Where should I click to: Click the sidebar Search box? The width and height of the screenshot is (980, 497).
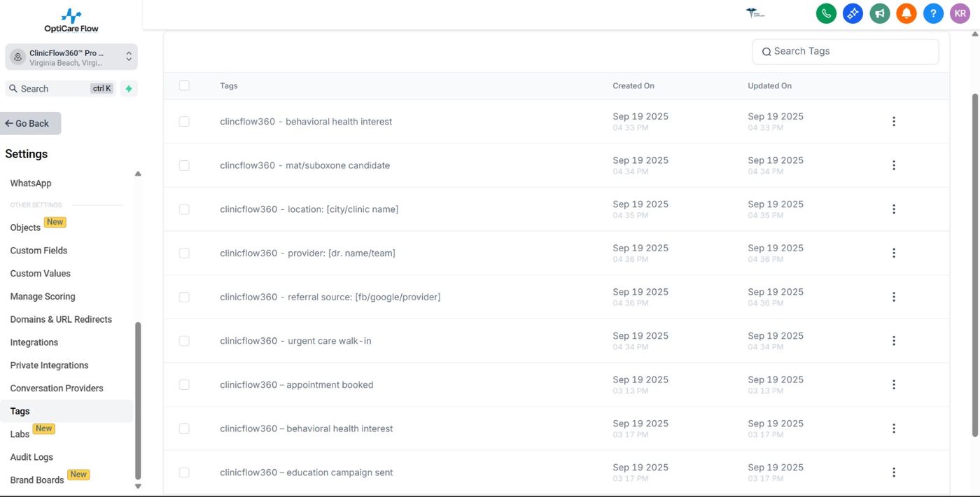click(x=60, y=89)
